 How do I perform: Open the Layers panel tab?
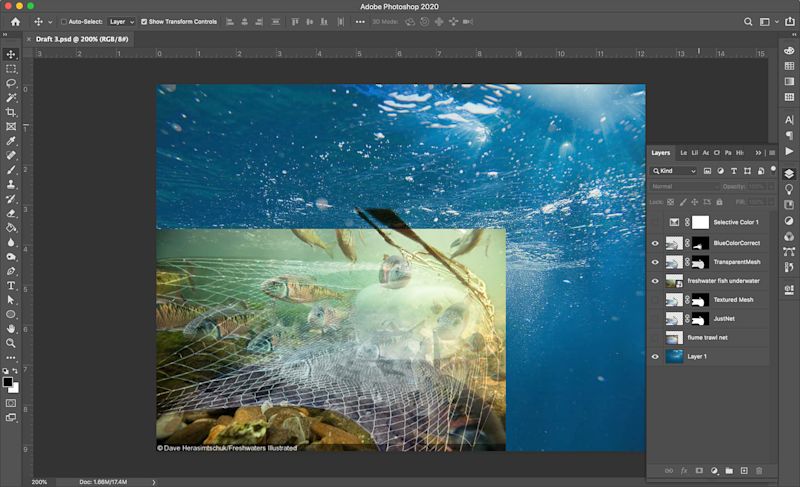(x=661, y=153)
